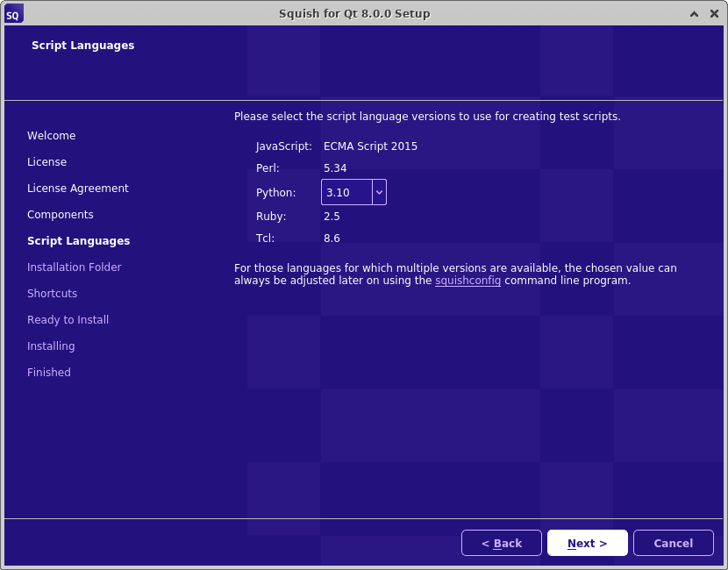Image resolution: width=728 pixels, height=570 pixels.
Task: Click the dropdown arrow beside "3.10"
Action: [380, 192]
